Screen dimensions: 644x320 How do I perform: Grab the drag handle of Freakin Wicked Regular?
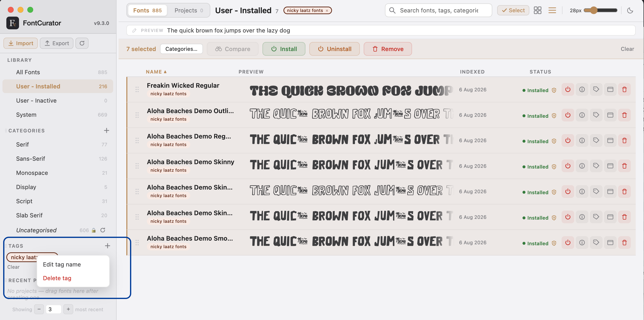pos(137,89)
